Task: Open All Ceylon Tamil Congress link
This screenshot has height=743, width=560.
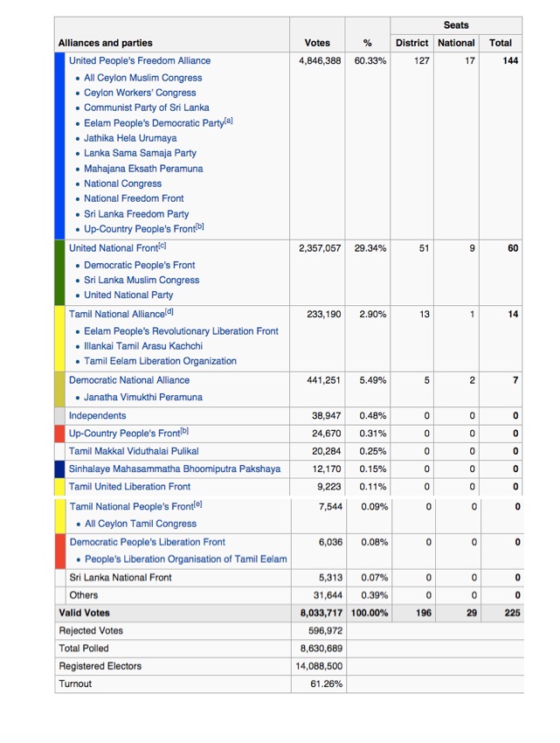Action: 141,524
